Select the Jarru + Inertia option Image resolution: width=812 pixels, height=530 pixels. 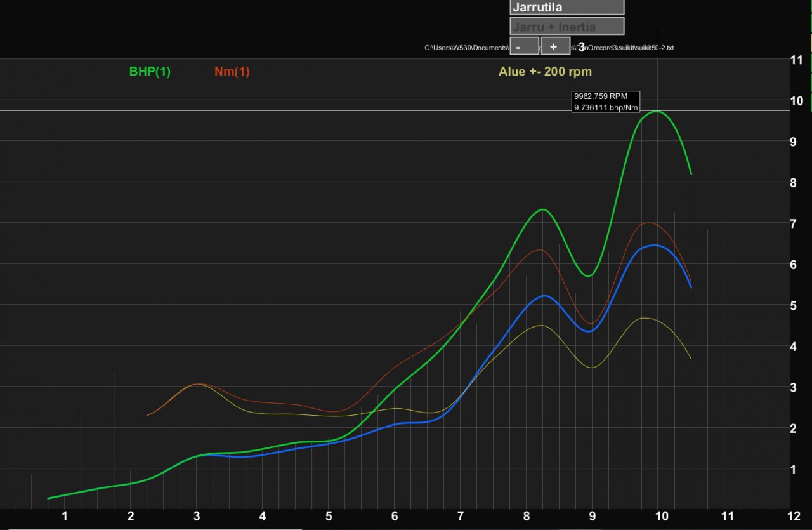566,27
